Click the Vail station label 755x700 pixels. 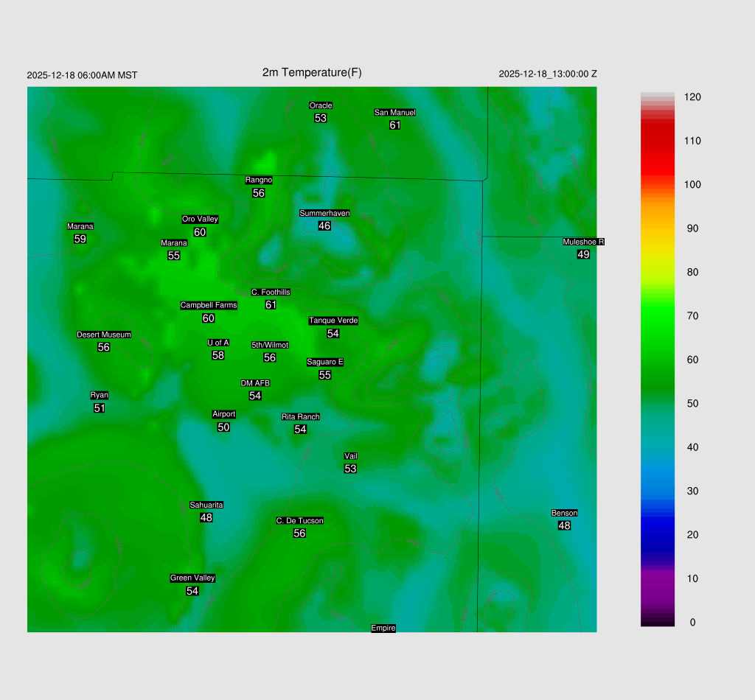click(350, 456)
